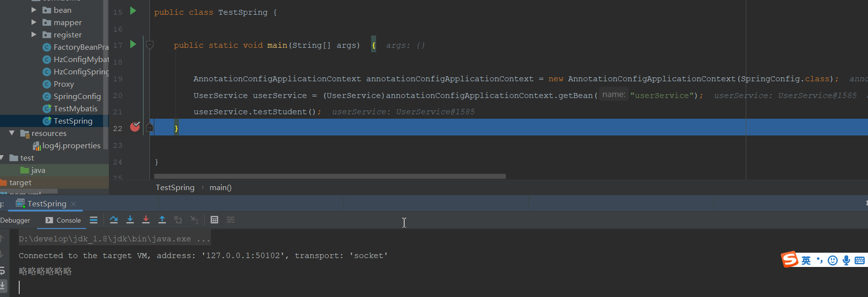Toggle the breakpoint on line 22

pos(135,127)
